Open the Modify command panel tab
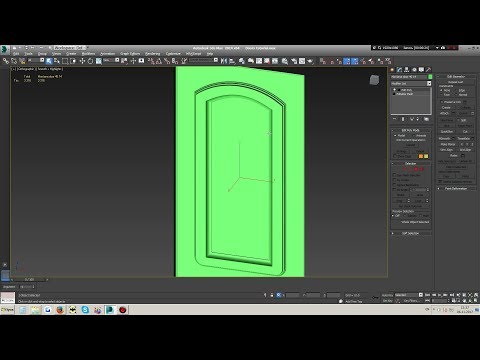480x360 pixels. [399, 70]
